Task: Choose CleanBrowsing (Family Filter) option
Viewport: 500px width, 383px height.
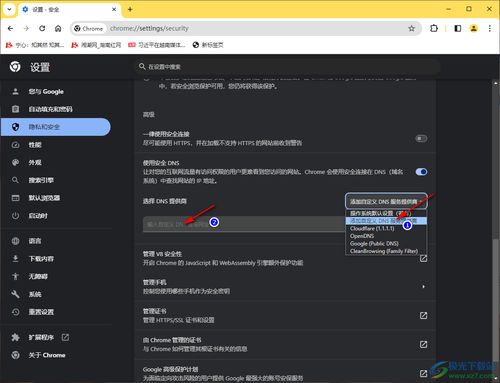Action: pyautogui.click(x=386, y=251)
